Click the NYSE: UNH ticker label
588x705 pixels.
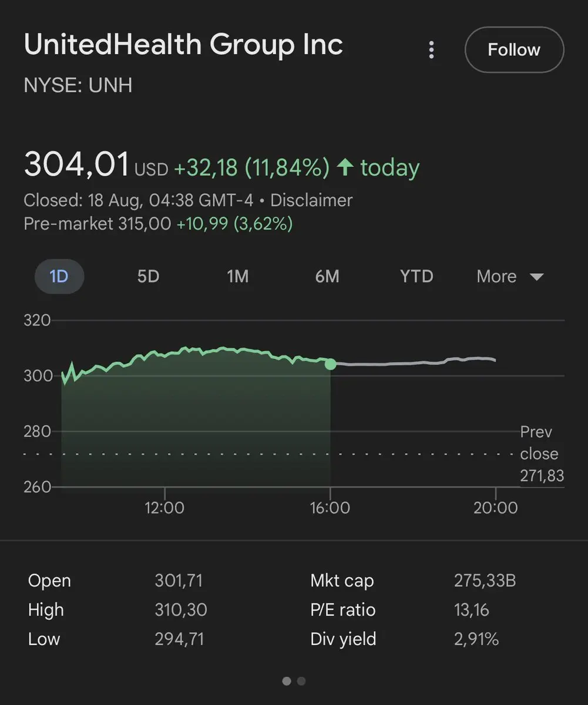coord(78,86)
